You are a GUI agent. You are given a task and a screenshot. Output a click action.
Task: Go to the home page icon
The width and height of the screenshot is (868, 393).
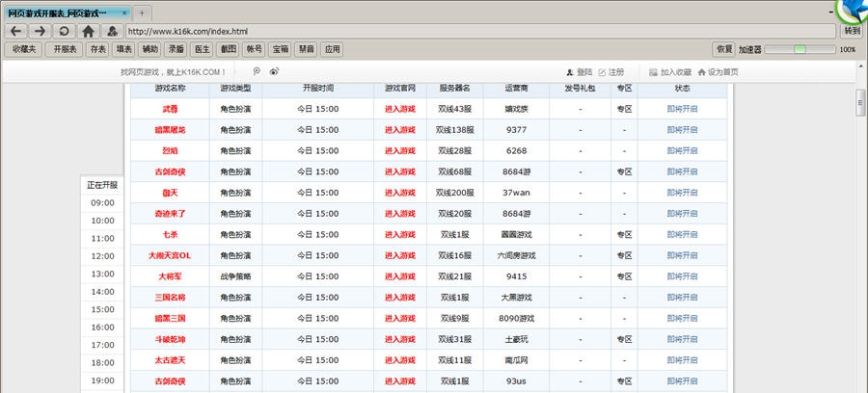[88, 31]
